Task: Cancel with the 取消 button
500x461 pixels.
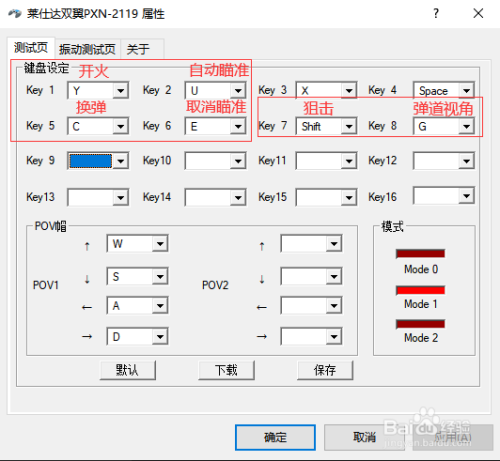Action: [x=364, y=437]
